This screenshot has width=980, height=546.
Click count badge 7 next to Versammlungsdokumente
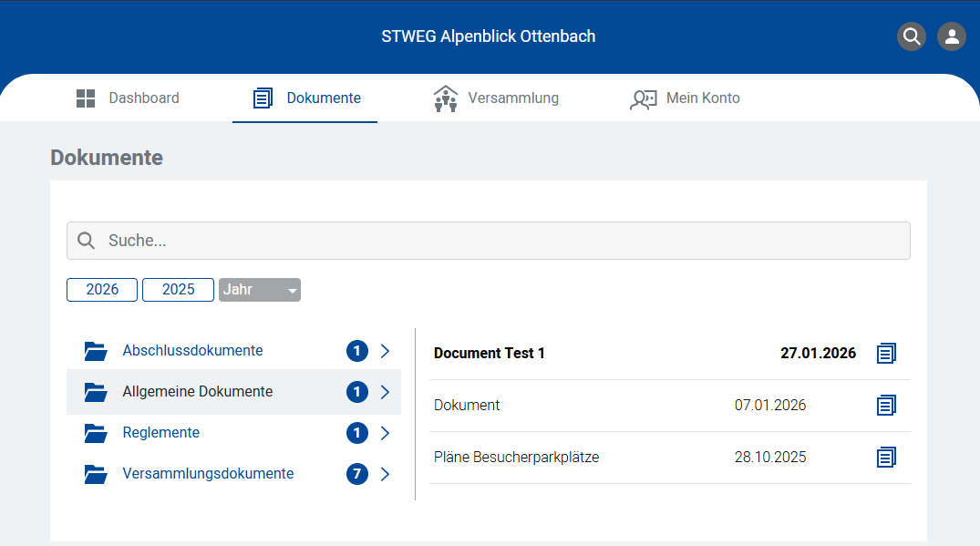pyautogui.click(x=356, y=473)
